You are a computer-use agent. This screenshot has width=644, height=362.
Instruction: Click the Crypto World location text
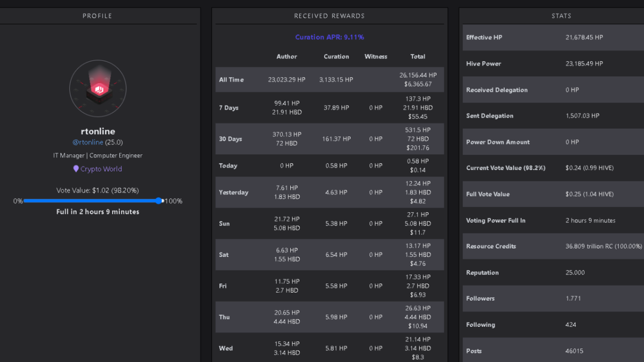(101, 169)
